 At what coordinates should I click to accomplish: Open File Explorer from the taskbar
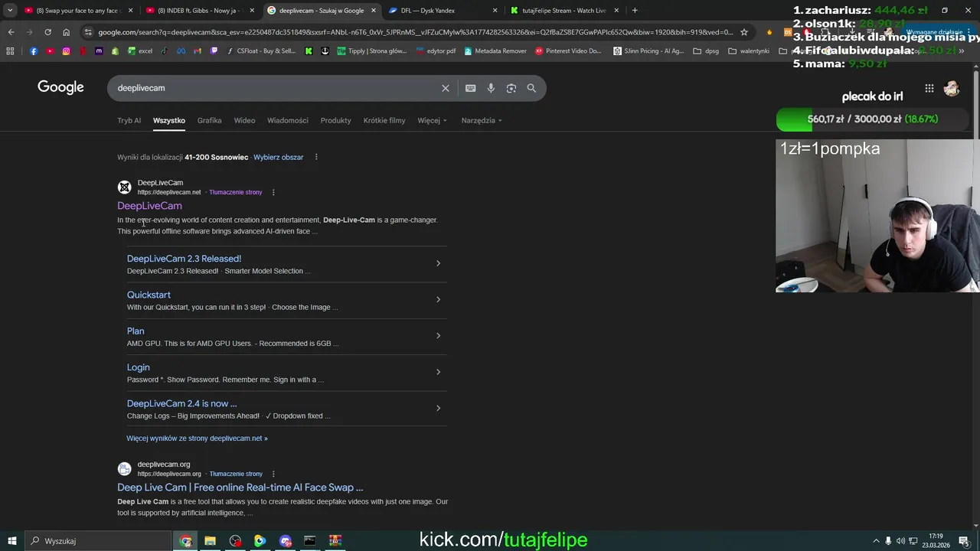210,541
